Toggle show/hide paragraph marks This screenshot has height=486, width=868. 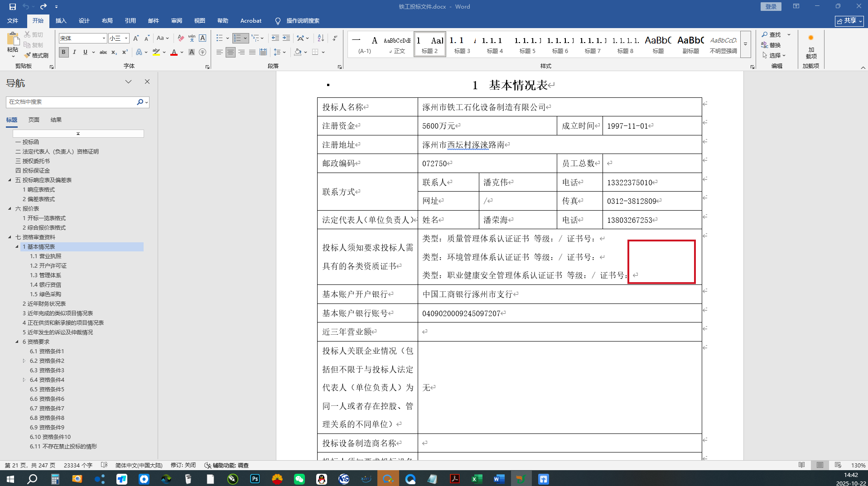(x=335, y=38)
